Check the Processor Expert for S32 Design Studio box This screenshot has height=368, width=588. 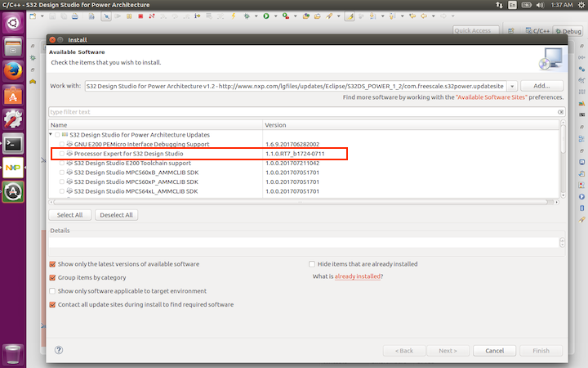62,154
